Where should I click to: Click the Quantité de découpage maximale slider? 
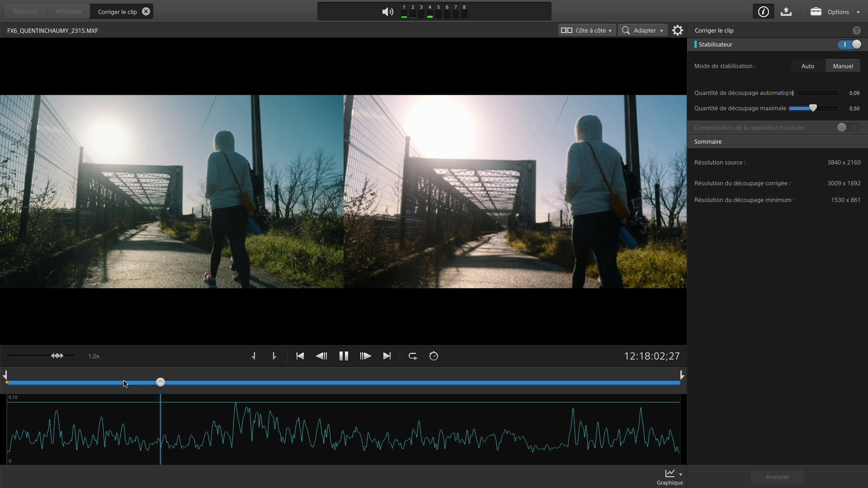(813, 108)
